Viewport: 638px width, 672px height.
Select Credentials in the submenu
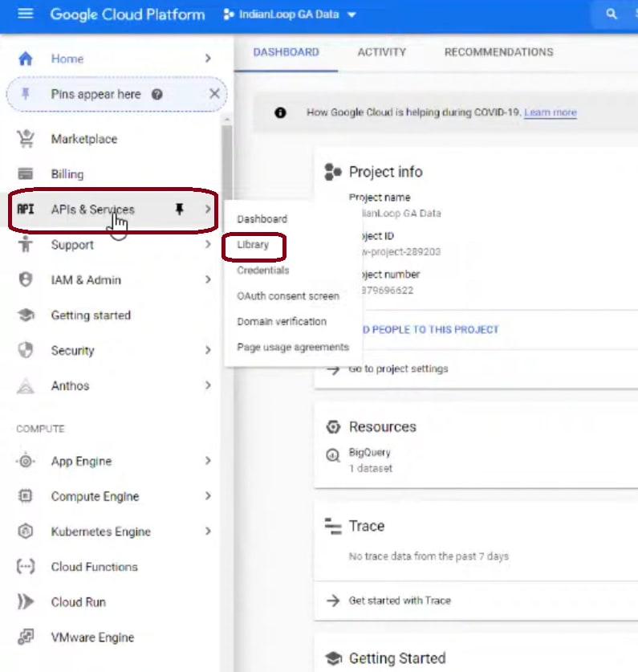[x=263, y=271]
